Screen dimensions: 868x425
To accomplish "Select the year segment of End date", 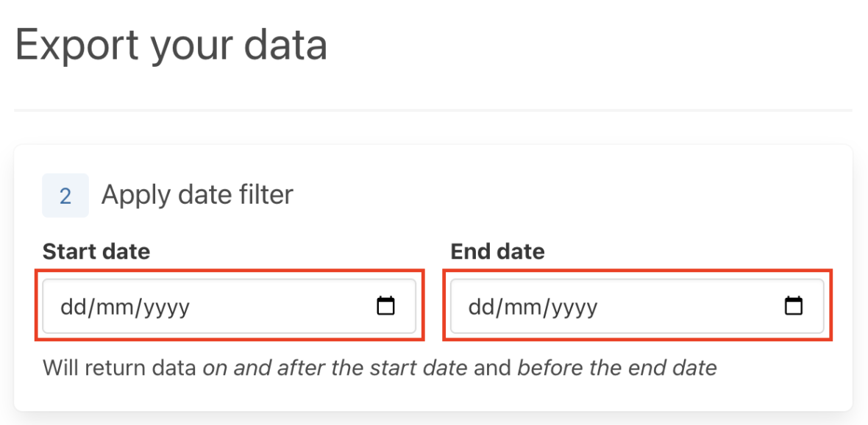I will click(x=574, y=307).
